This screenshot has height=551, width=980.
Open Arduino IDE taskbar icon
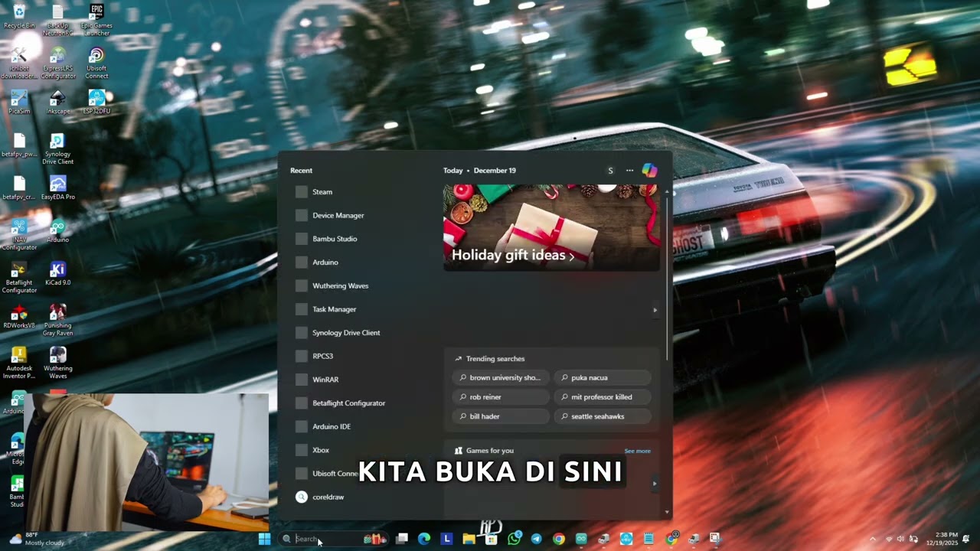coord(581,539)
